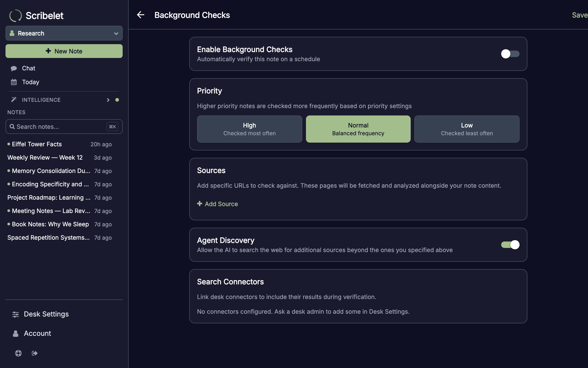This screenshot has width=588, height=368.
Task: Go back with the left arrow icon
Action: [140, 15]
